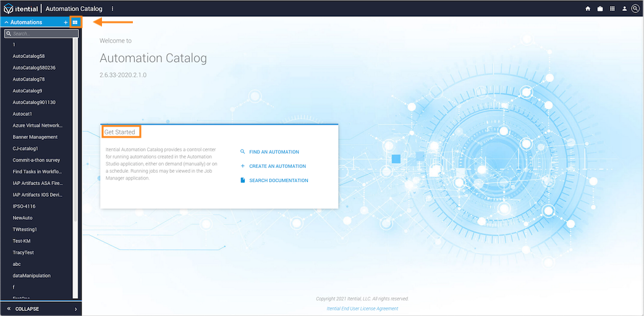Select AutoCatalog9 in the list

(28, 91)
